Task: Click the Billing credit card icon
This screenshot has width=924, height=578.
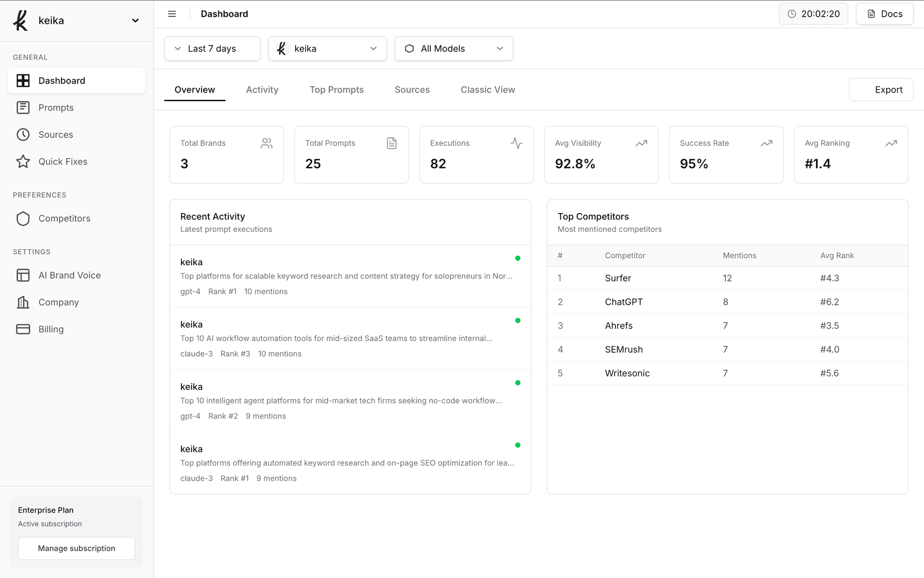Action: point(23,329)
